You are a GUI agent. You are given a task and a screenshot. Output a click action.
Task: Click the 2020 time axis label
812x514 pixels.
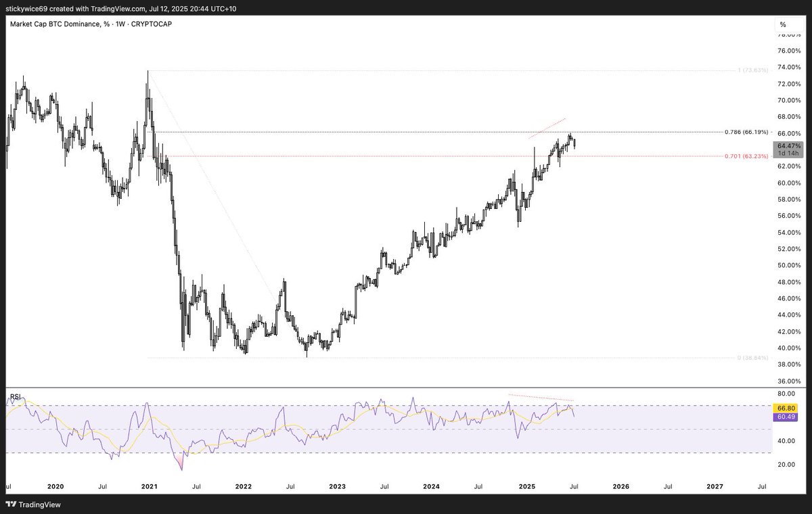tap(55, 486)
